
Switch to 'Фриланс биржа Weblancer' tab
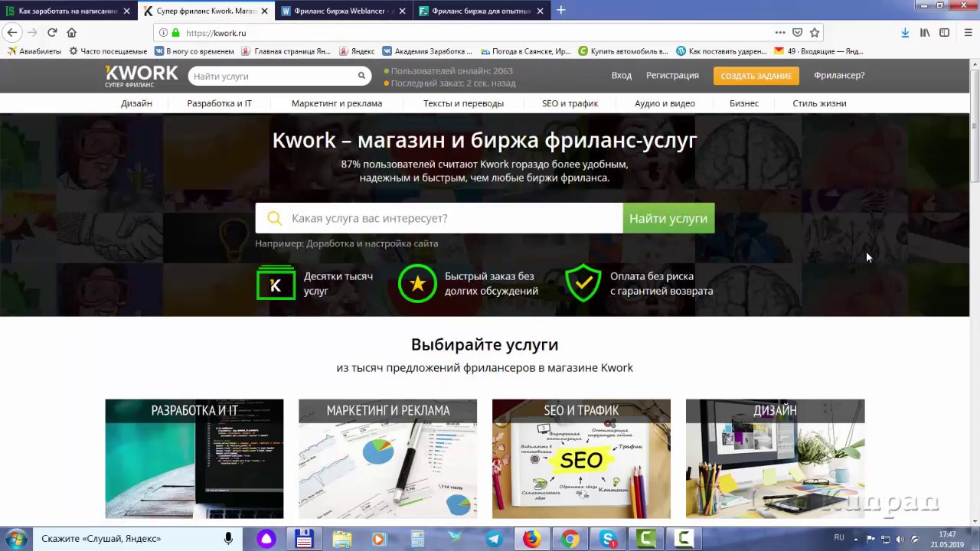pos(345,11)
